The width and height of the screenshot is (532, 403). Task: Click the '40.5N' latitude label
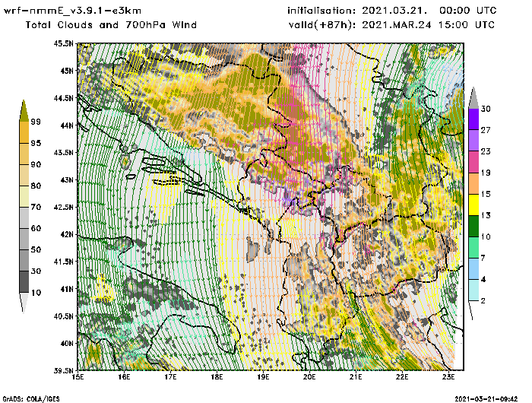pos(63,316)
